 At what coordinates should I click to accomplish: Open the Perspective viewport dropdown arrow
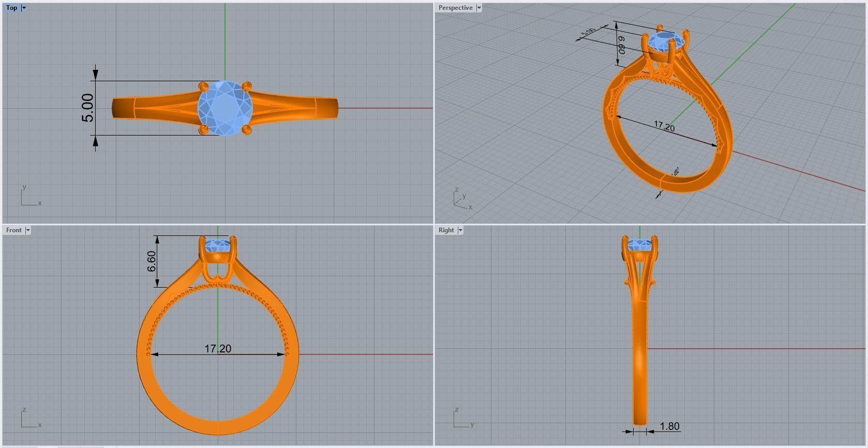coord(479,8)
